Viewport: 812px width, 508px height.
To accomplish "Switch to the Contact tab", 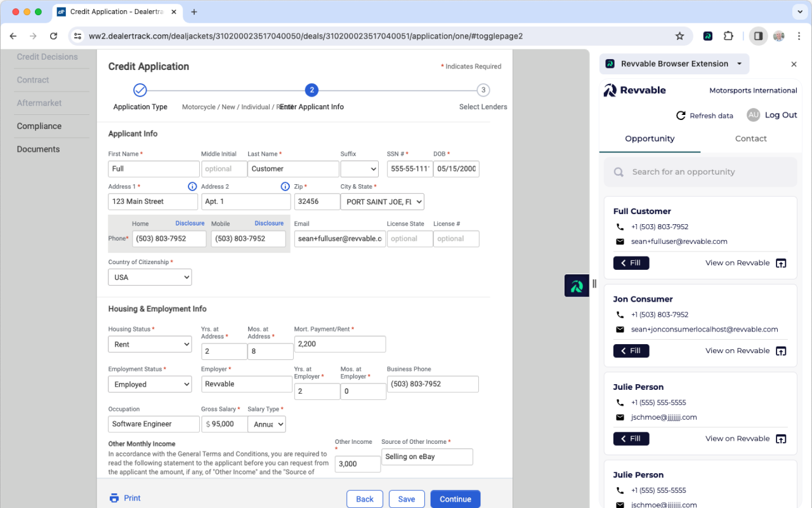I will click(x=750, y=138).
